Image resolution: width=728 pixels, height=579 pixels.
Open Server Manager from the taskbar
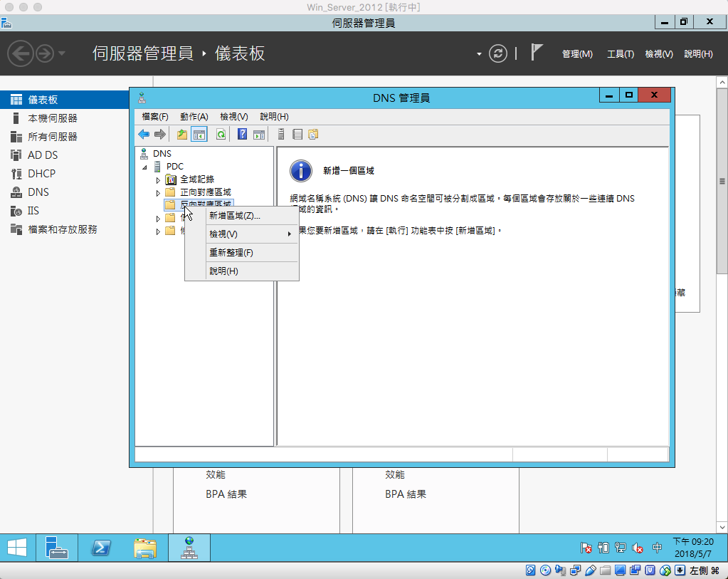(57, 548)
